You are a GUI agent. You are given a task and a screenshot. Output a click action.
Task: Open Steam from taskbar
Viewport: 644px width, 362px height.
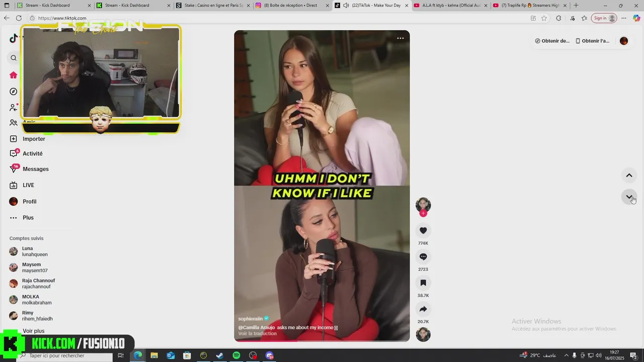pyautogui.click(x=220, y=355)
